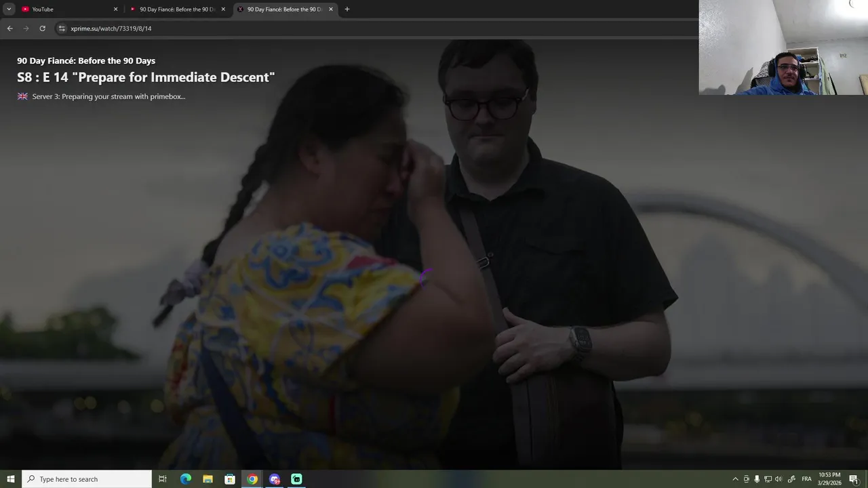Go forward in browser history
This screenshot has height=488, width=868.
(x=26, y=28)
